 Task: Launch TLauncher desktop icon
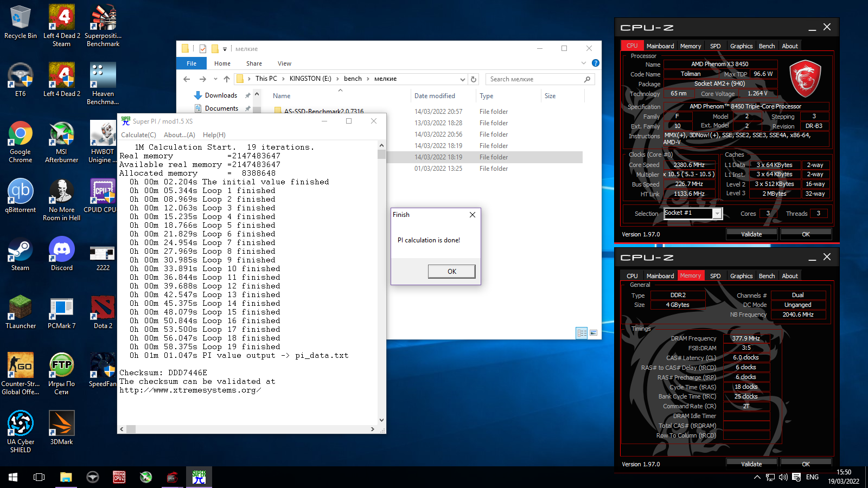[21, 312]
